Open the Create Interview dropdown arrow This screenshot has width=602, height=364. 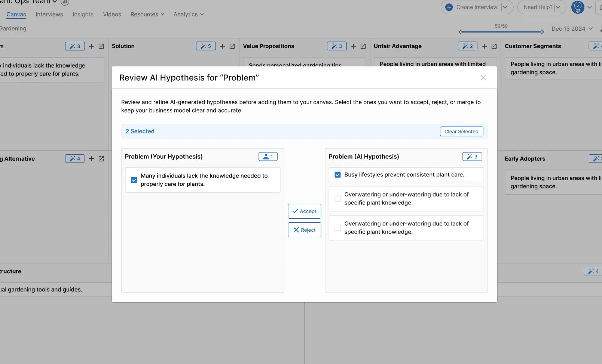[505, 7]
